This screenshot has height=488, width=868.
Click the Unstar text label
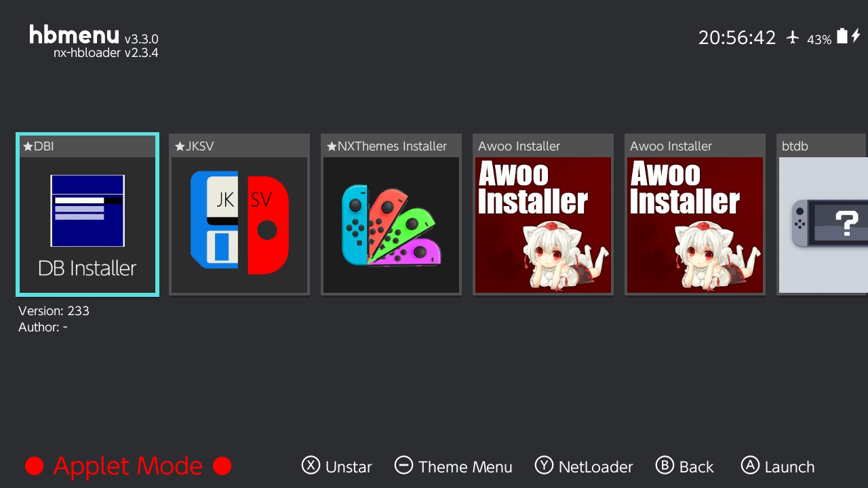pos(349,467)
